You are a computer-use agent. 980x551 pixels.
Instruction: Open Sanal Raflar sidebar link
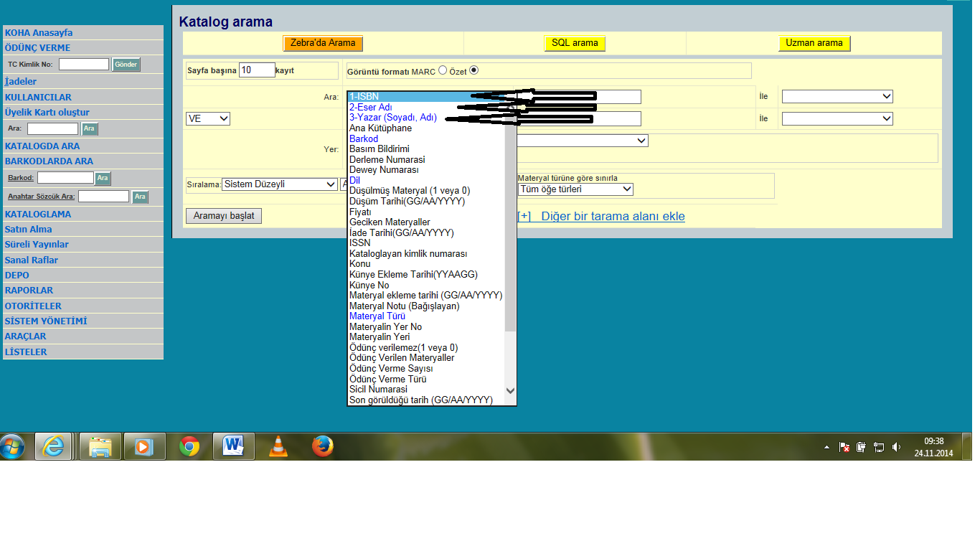coord(32,260)
